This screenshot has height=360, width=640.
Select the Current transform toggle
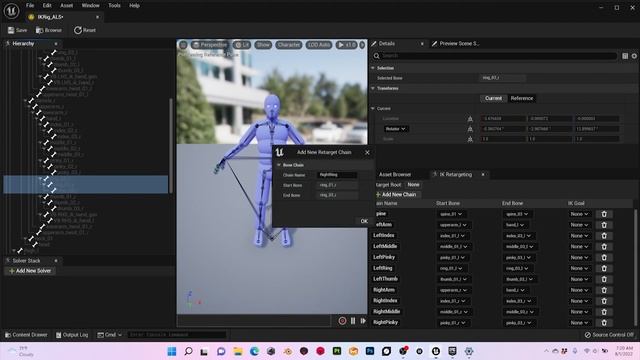click(493, 98)
